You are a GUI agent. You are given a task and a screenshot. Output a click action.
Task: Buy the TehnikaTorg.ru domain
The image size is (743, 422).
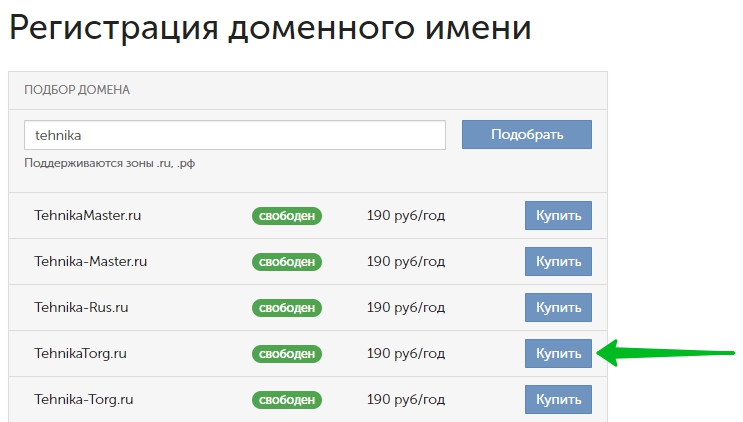(x=558, y=353)
